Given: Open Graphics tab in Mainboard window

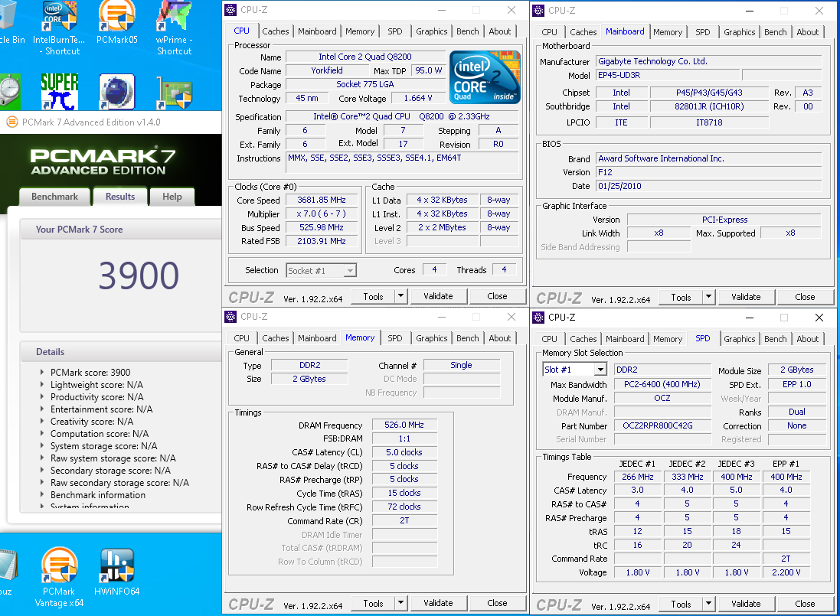Looking at the screenshot, I should click(739, 32).
